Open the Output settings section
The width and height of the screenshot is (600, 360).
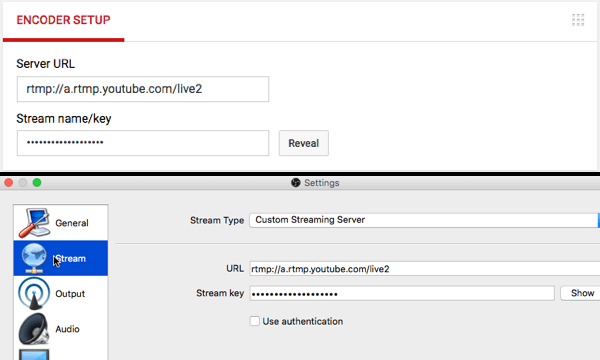(61, 293)
